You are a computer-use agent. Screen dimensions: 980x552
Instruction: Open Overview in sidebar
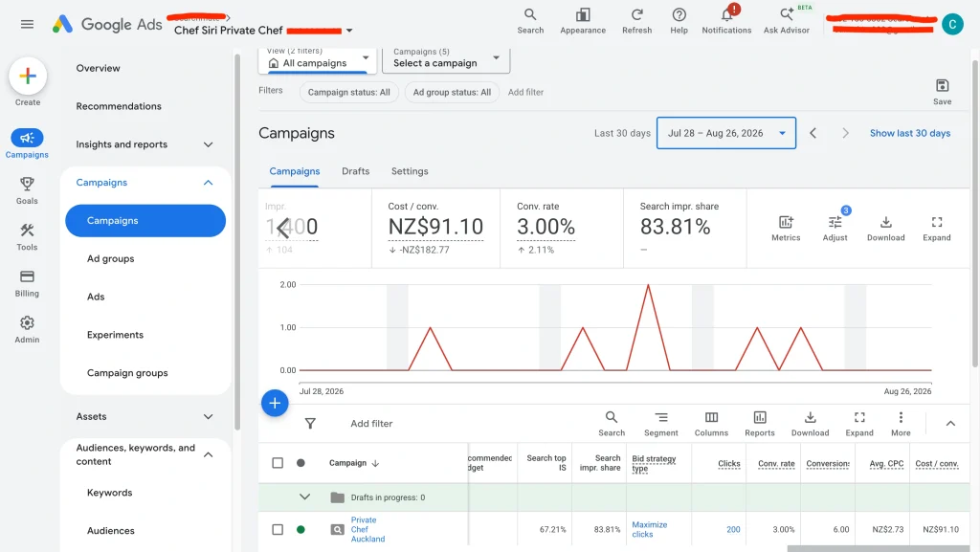(99, 68)
